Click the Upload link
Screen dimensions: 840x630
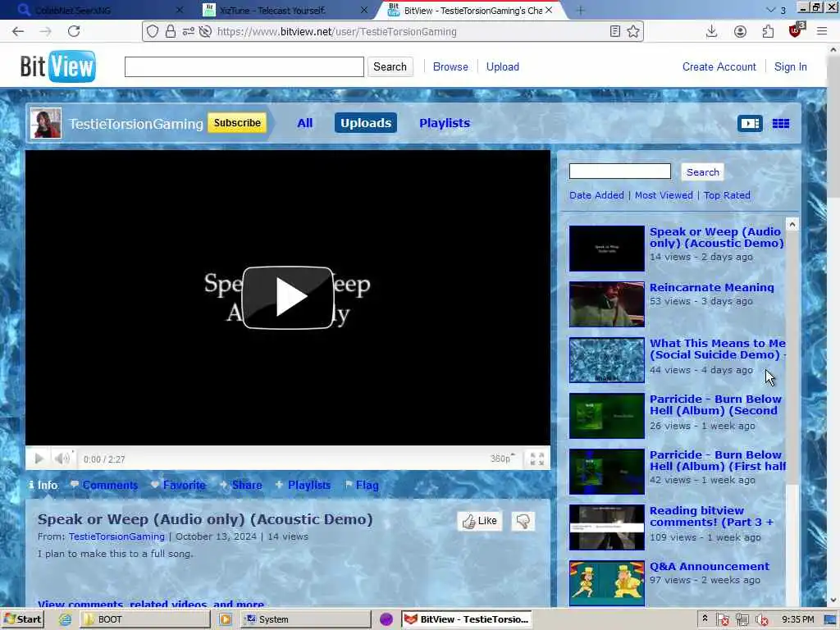click(503, 67)
